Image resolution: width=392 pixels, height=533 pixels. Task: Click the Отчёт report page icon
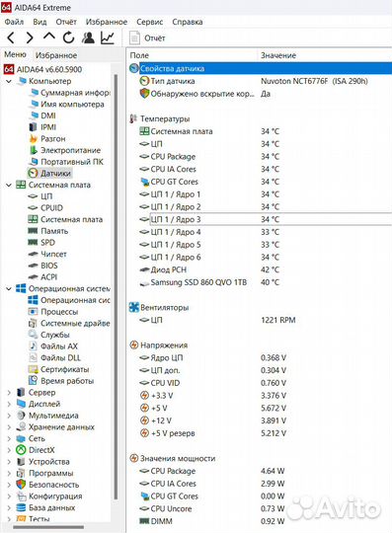134,38
